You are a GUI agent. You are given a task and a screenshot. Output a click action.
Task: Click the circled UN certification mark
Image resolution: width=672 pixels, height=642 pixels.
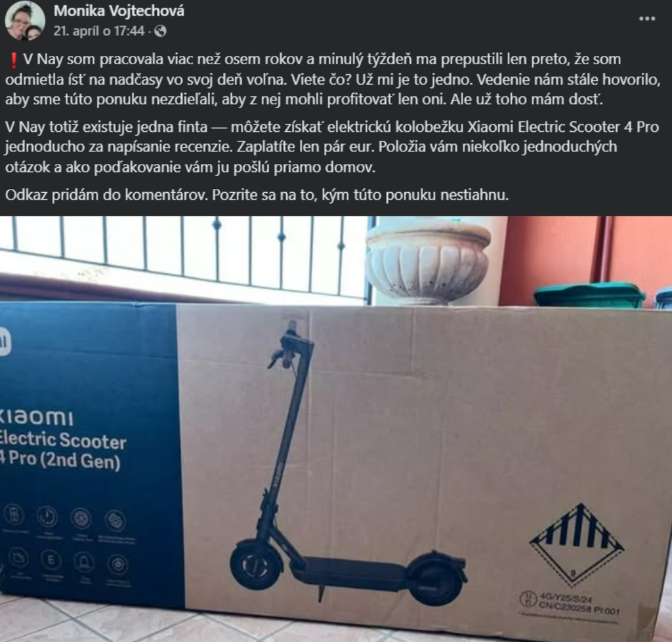coord(527,599)
